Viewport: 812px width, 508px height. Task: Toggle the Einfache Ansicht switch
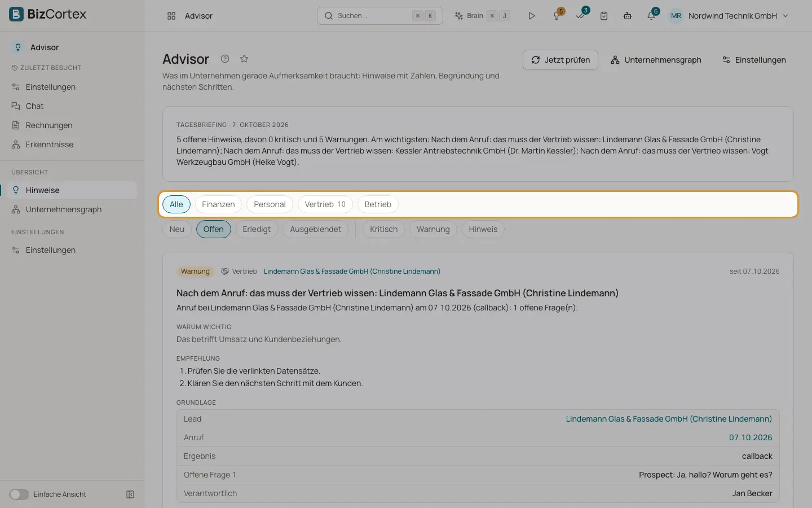click(19, 494)
